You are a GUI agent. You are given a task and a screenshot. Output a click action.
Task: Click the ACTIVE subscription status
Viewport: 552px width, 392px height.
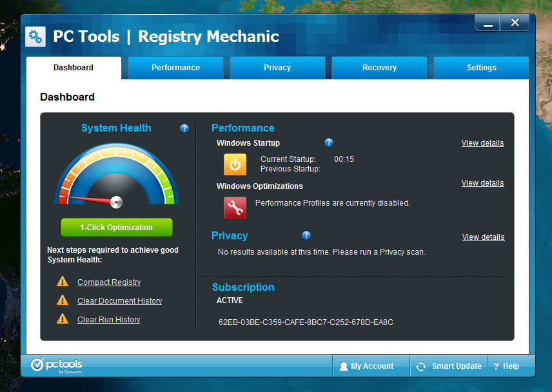point(230,300)
